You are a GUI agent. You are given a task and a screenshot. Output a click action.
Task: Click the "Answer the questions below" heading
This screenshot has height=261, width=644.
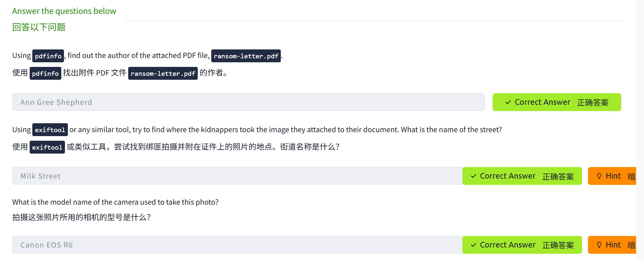tap(64, 11)
